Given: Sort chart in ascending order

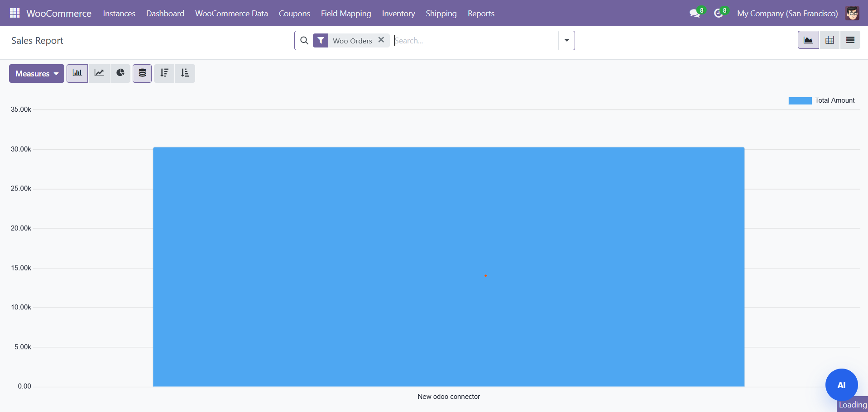Looking at the screenshot, I should coord(185,73).
